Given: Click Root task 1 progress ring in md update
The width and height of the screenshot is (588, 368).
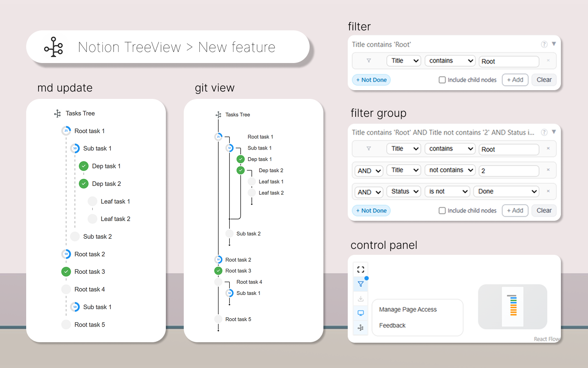Looking at the screenshot, I should (66, 131).
